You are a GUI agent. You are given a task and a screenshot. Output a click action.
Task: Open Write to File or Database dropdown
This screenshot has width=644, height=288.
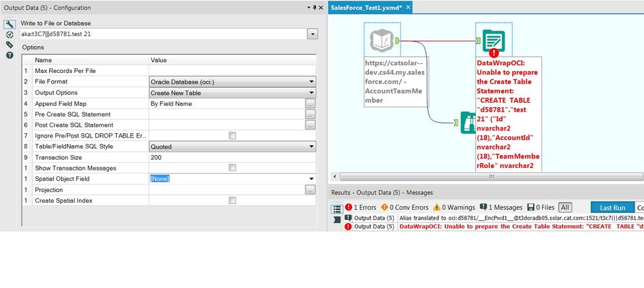313,34
